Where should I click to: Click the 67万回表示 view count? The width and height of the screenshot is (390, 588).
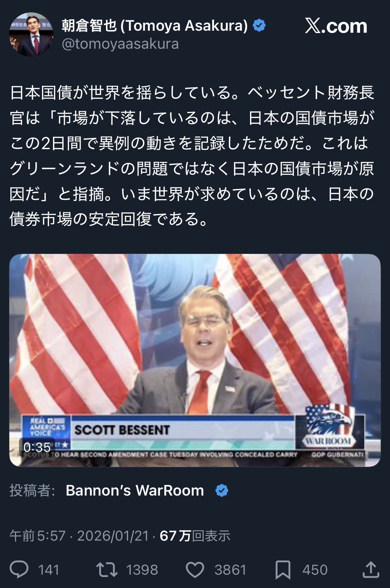195,536
